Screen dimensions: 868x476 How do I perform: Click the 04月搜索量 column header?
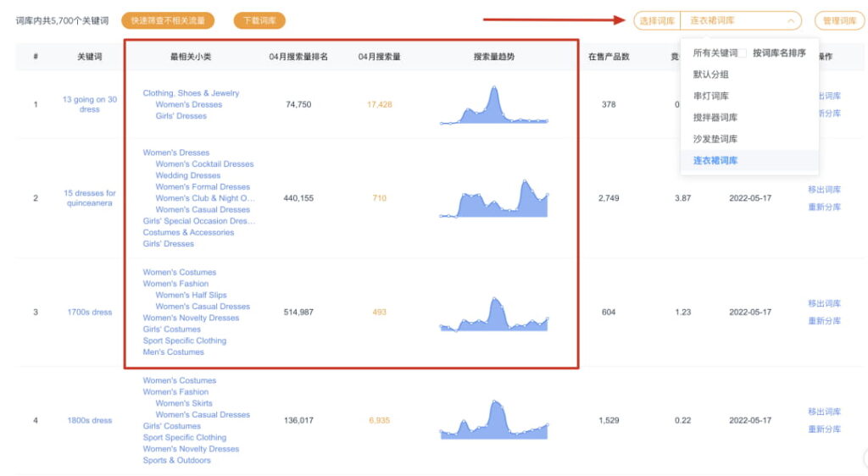pos(379,57)
